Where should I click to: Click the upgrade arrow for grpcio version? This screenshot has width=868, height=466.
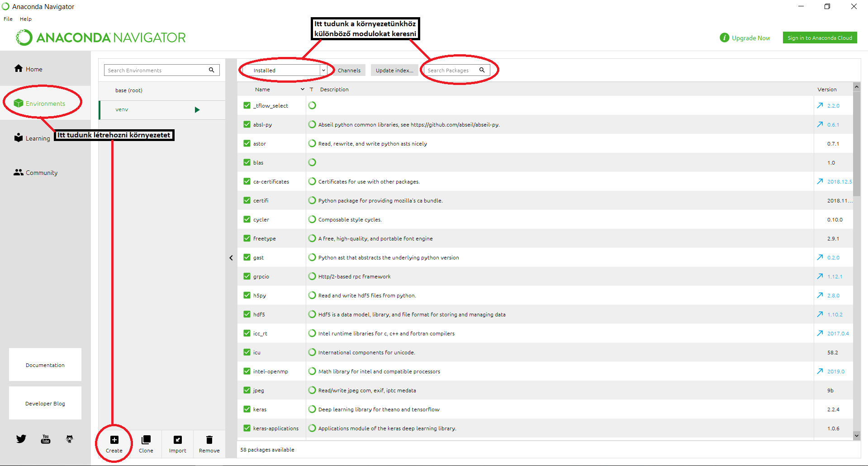click(820, 276)
